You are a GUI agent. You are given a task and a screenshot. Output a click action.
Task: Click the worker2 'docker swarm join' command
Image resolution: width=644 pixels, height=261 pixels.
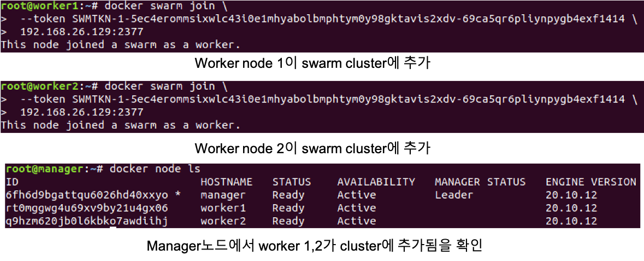(166, 86)
